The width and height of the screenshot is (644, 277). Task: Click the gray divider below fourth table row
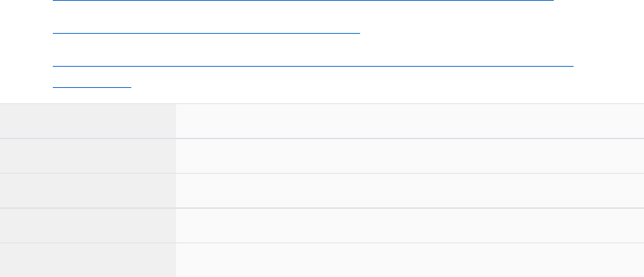coord(322,243)
